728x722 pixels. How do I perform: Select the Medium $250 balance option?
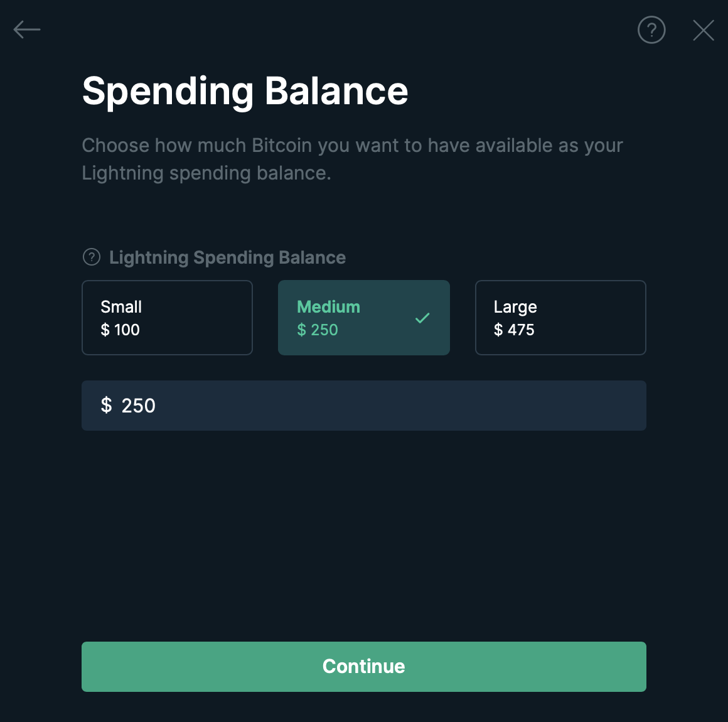[x=364, y=318]
